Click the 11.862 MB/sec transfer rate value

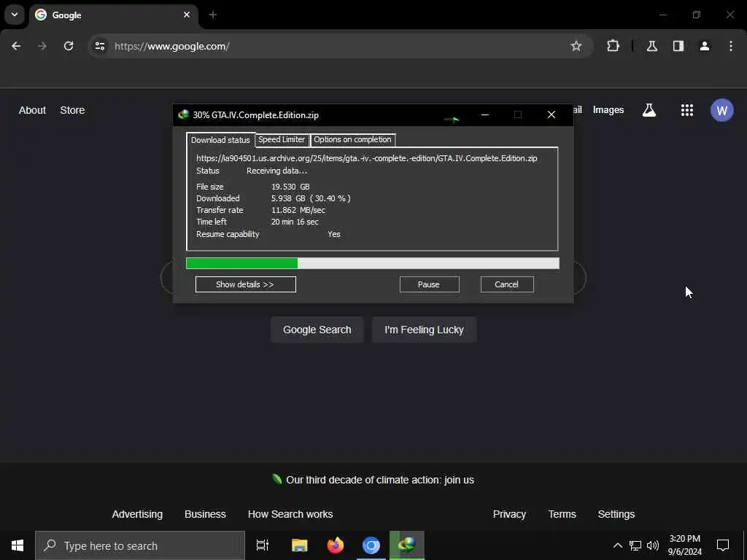[298, 210]
